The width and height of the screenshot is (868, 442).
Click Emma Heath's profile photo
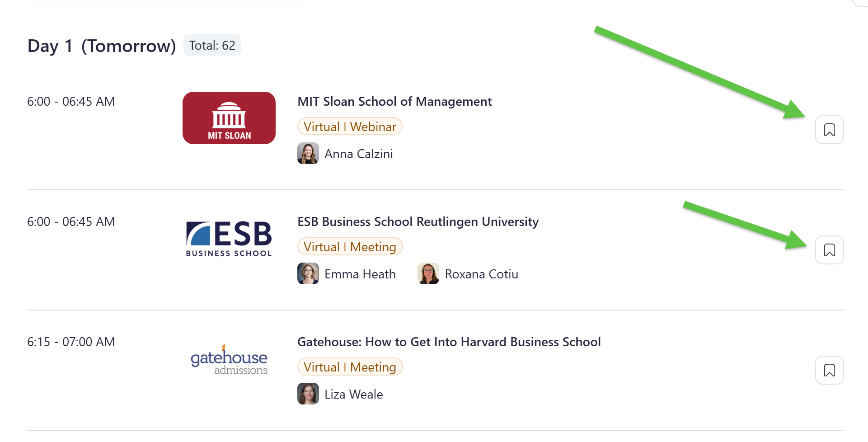pos(308,274)
